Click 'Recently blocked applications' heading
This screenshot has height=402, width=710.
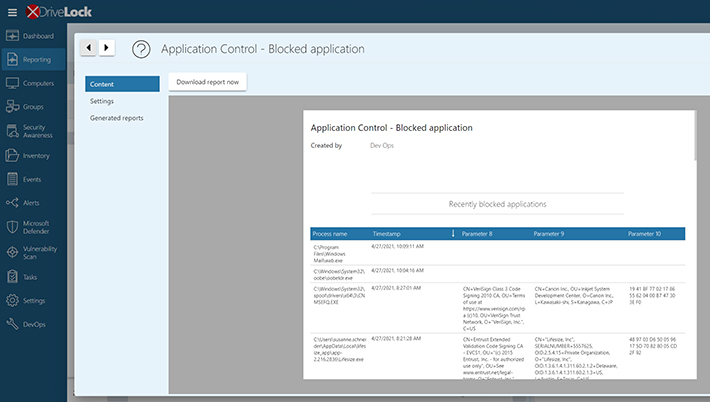(497, 204)
